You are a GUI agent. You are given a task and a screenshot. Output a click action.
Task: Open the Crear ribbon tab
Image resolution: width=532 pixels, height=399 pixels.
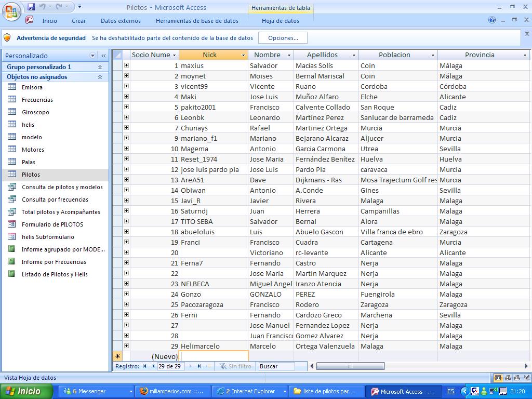pos(79,21)
